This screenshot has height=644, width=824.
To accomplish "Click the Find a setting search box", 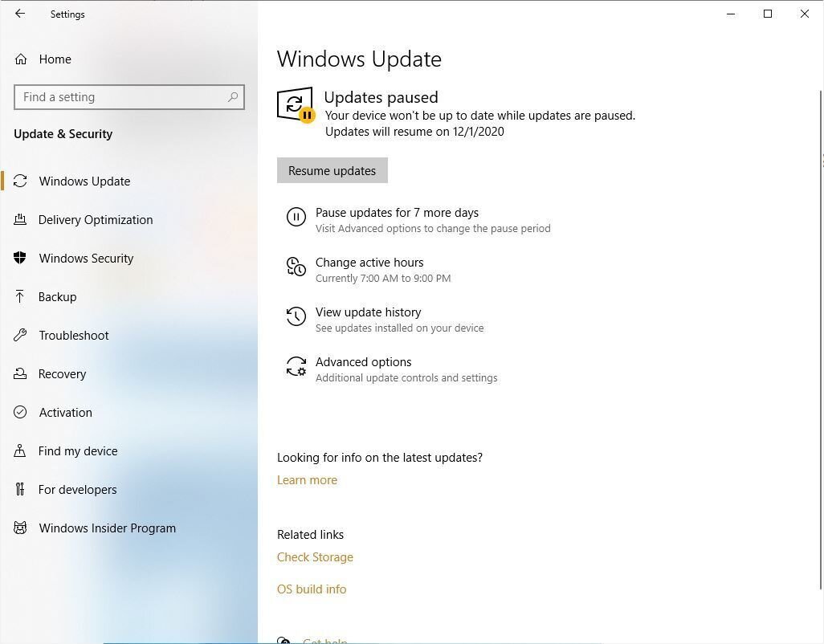I will click(x=129, y=96).
